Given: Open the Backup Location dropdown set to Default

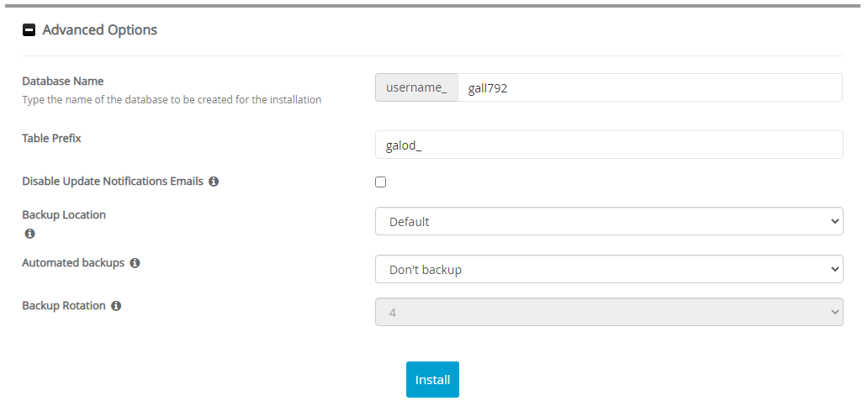Looking at the screenshot, I should 609,222.
